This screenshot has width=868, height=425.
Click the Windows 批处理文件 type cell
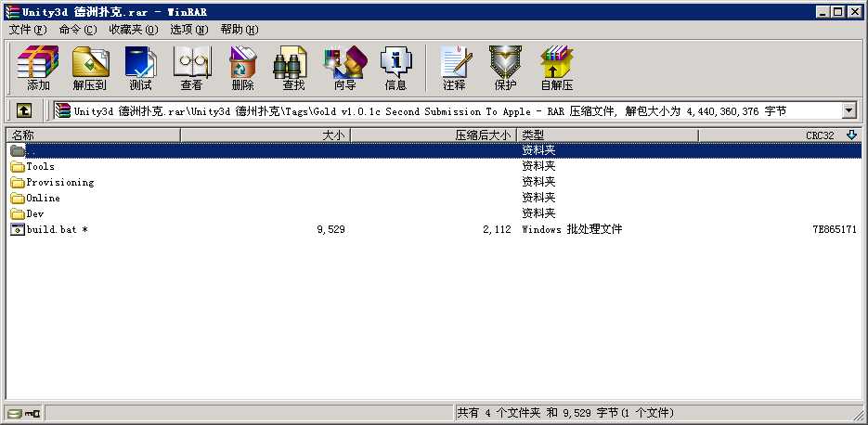click(572, 229)
